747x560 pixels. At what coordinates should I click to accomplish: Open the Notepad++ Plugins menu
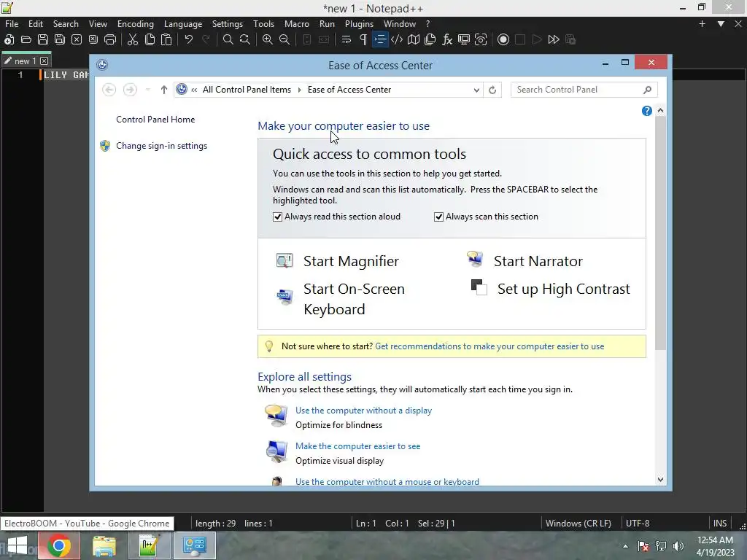[x=359, y=24]
